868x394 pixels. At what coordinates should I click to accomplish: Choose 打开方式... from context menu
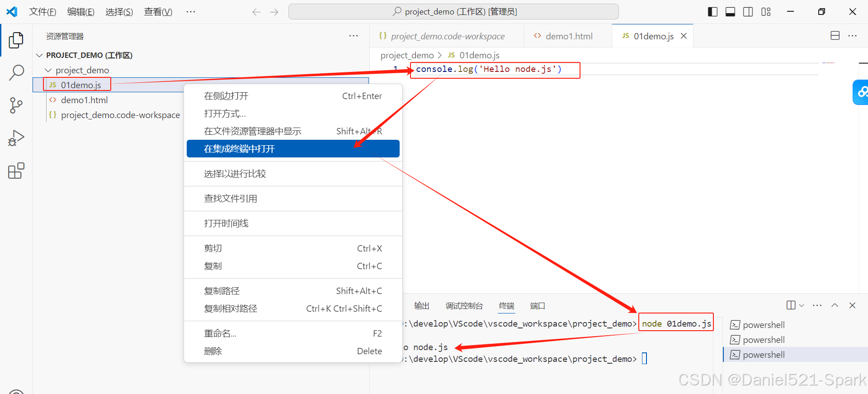point(293,114)
